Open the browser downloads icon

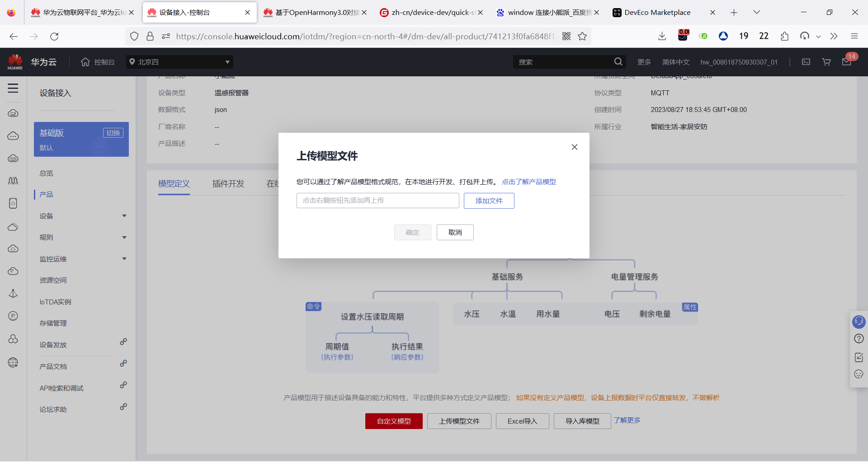(x=662, y=36)
